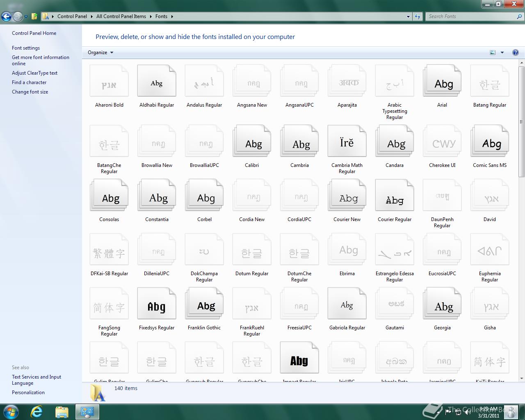Click the scrollbar up arrow

point(521,63)
